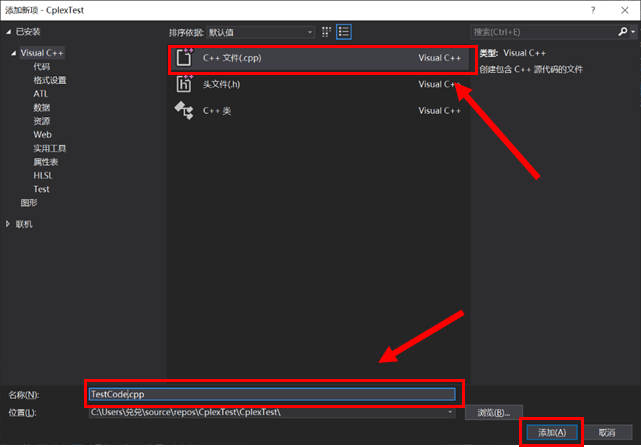Select the C++ 文件(.cpp) template icon
Image resolution: width=641 pixels, height=447 pixels.
coord(184,58)
